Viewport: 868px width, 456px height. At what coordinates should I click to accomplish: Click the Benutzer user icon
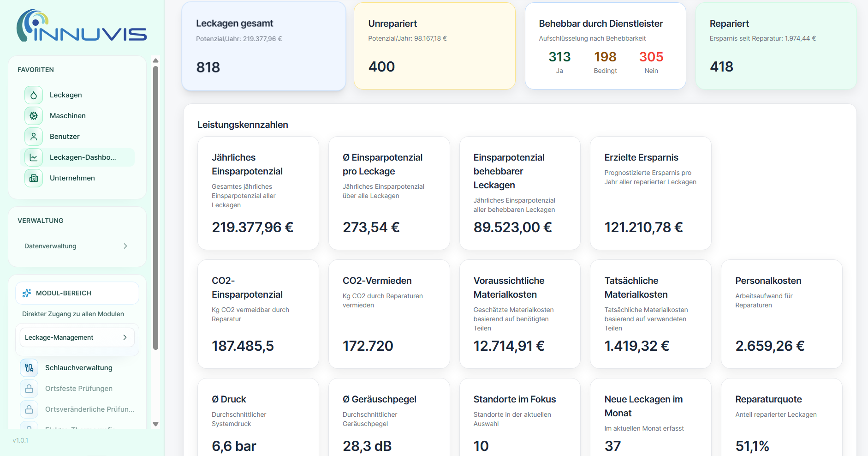(33, 136)
